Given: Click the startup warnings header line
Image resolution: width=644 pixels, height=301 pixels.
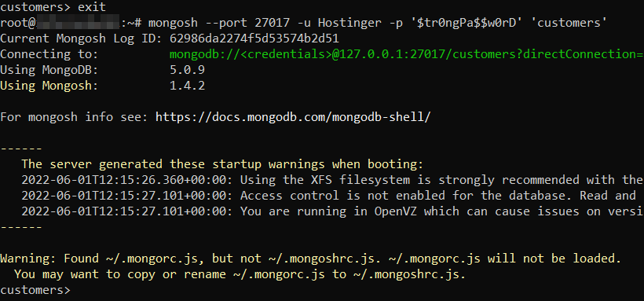Looking at the screenshot, I should [x=222, y=164].
